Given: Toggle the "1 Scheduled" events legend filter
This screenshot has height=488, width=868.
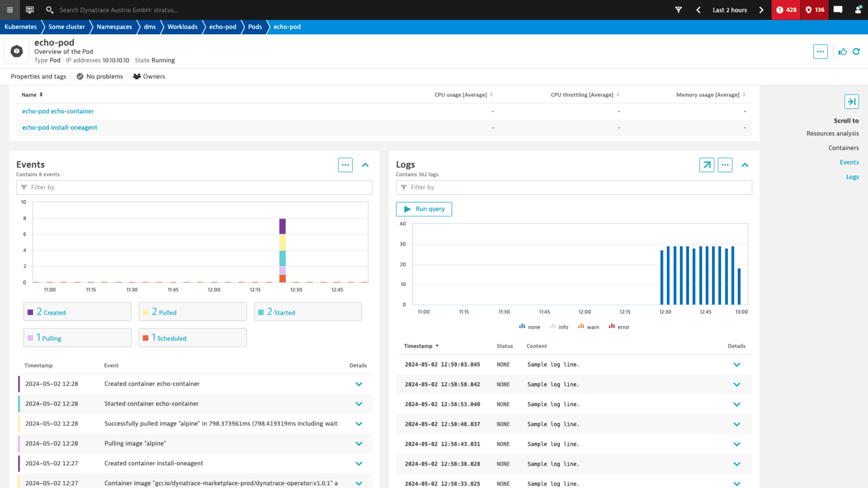Looking at the screenshot, I should [x=192, y=337].
